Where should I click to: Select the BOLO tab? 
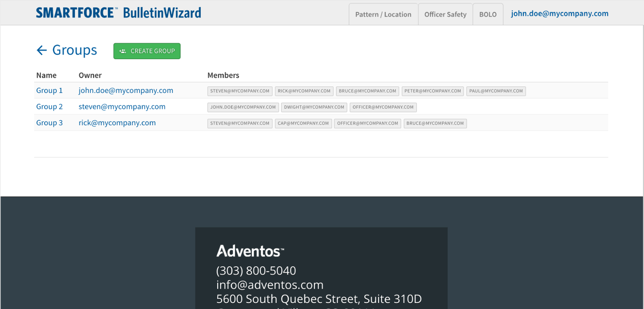pyautogui.click(x=487, y=14)
